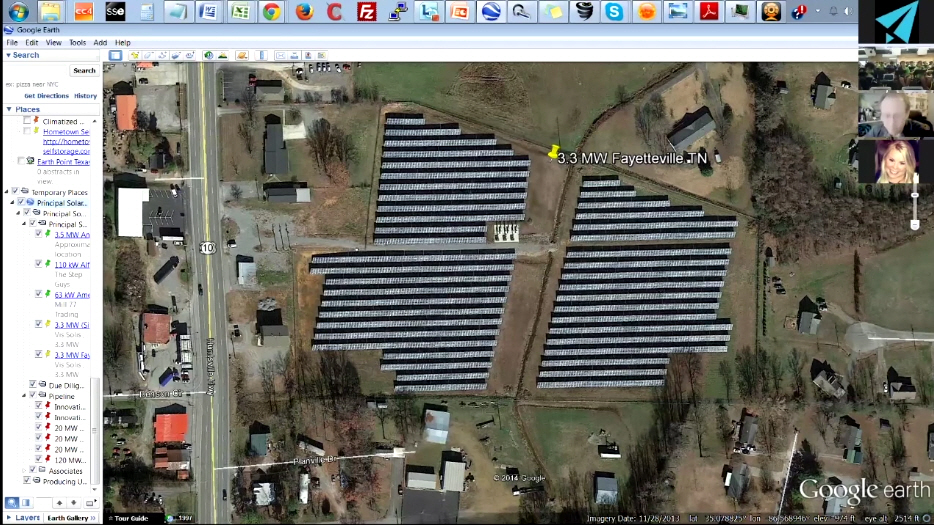
Task: Select the Add Path tool
Action: pos(163,55)
